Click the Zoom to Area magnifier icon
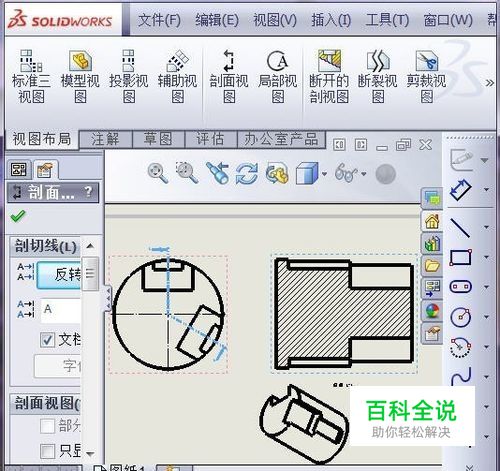This screenshot has height=471, width=500. [187, 173]
